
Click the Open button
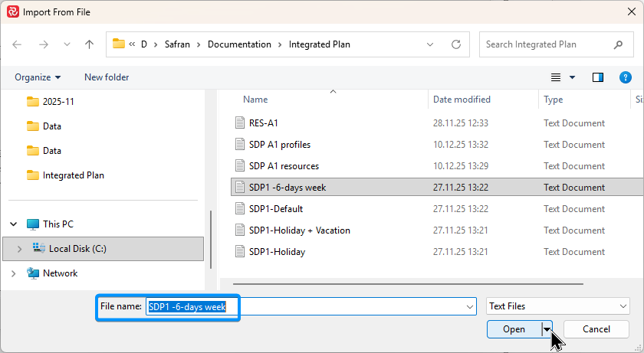pyautogui.click(x=514, y=329)
